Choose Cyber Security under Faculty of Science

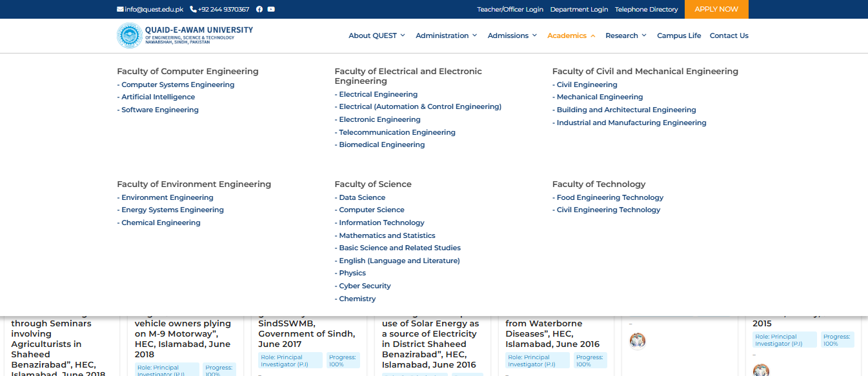tap(365, 286)
